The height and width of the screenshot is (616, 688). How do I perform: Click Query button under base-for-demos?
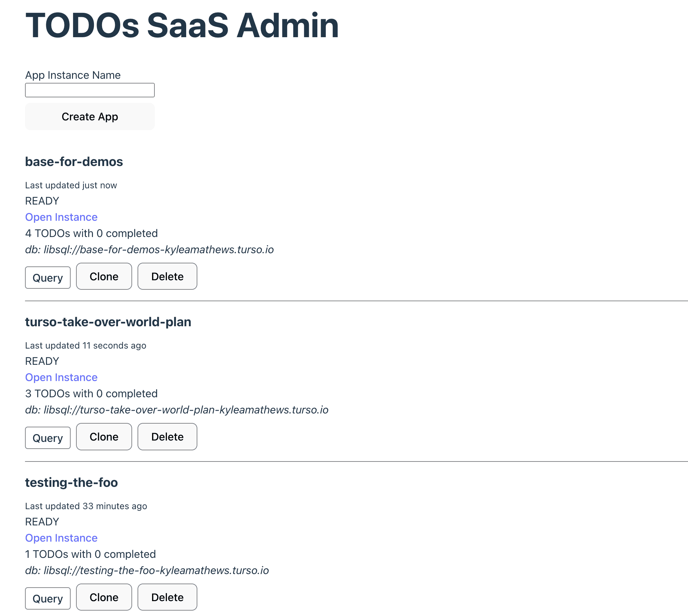point(48,278)
